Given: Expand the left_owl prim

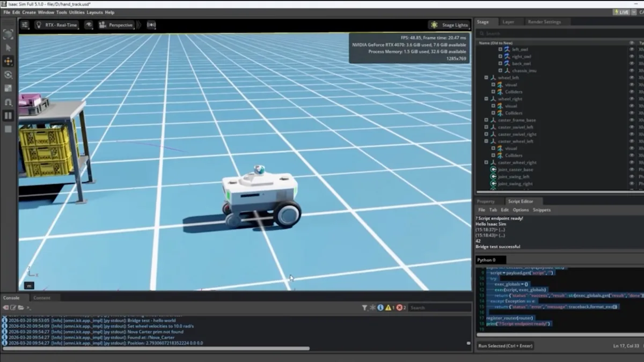Looking at the screenshot, I should [x=500, y=49].
